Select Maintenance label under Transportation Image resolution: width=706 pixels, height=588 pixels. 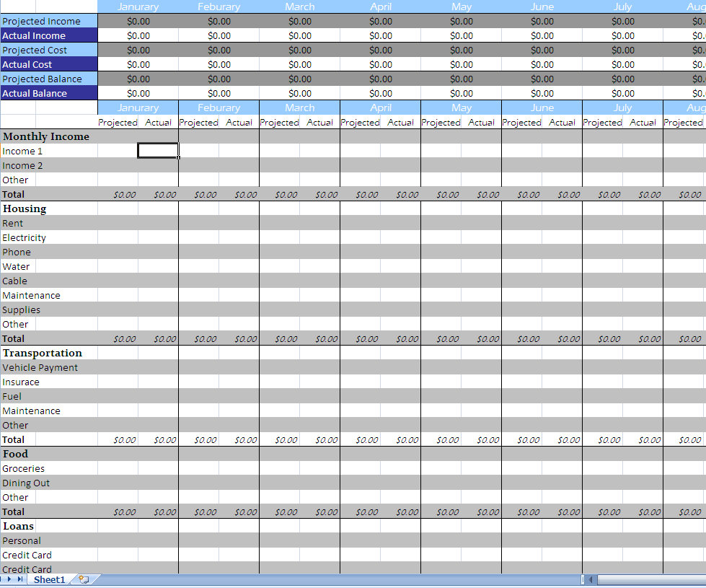tap(31, 411)
